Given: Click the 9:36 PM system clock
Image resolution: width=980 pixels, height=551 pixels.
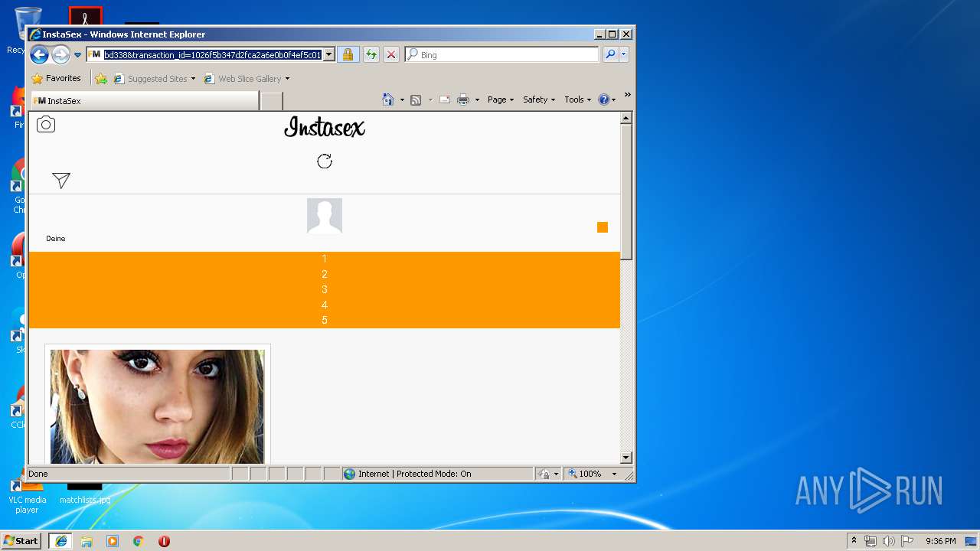Looking at the screenshot, I should [940, 541].
